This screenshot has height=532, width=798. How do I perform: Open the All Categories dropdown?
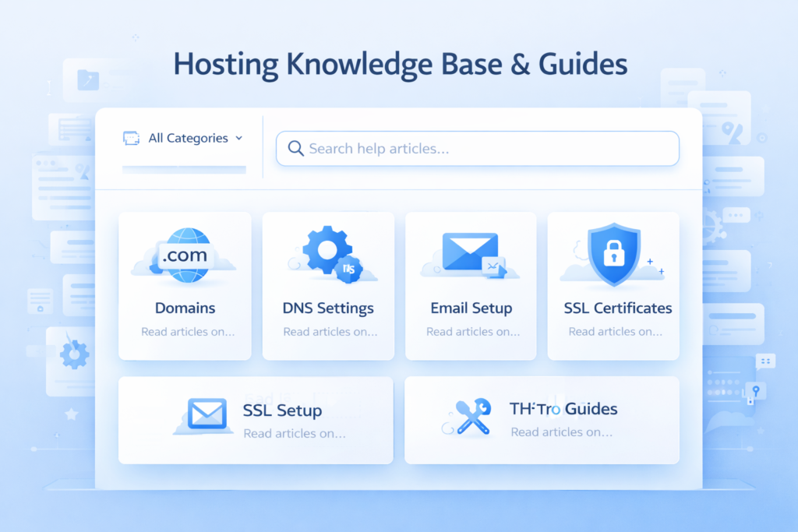click(187, 138)
